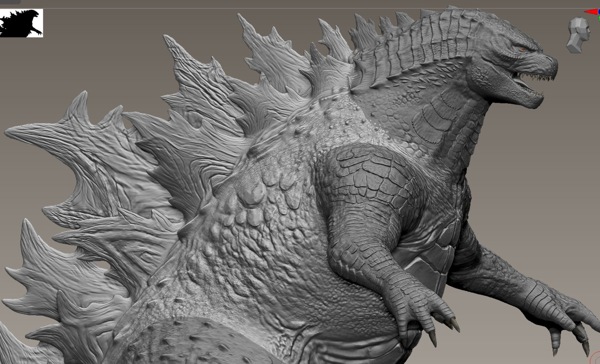
Task: Click the dark tab at top-left corner
Action: (x=10, y=2)
